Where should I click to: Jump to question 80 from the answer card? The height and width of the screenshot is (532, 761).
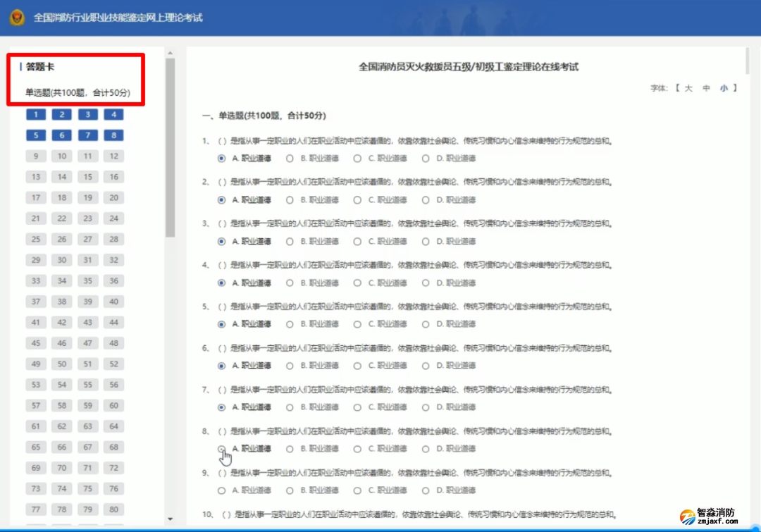(113, 509)
